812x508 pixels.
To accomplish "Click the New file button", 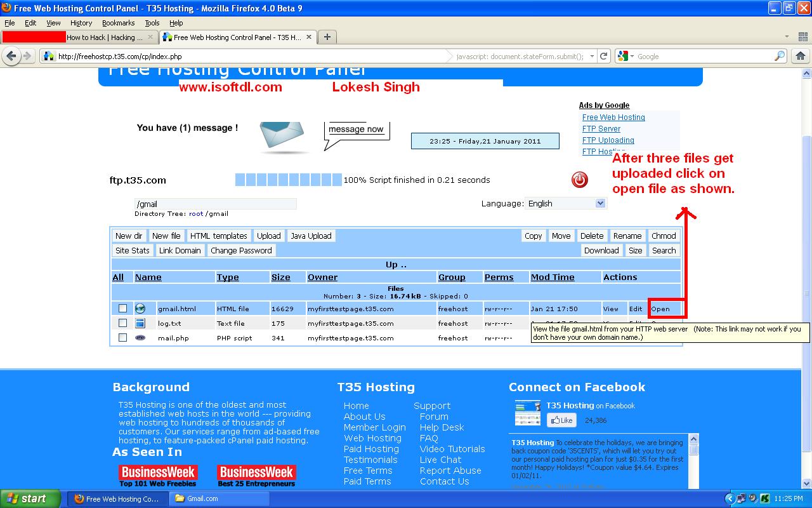I will (166, 236).
